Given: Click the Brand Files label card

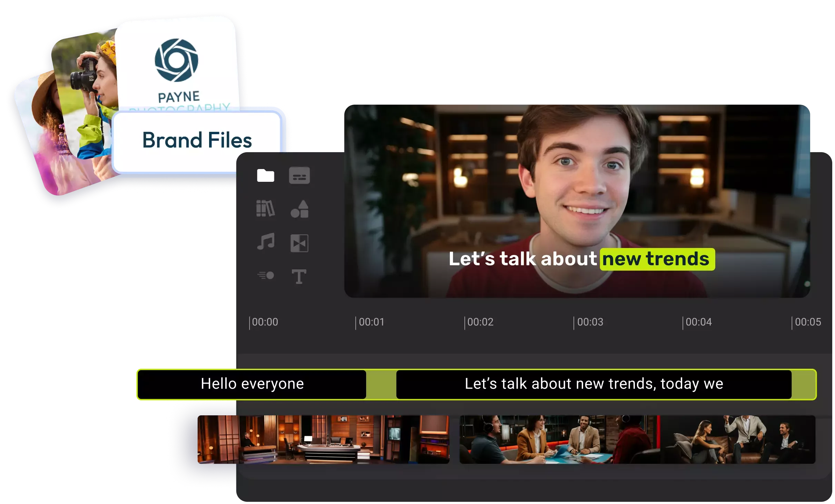Looking at the screenshot, I should (197, 140).
